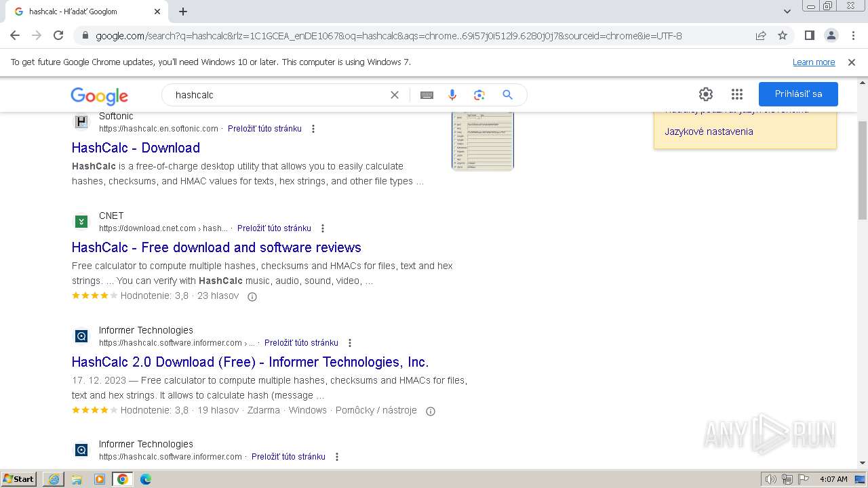Click the Prihlásiť sa sign-in button

coord(798,94)
